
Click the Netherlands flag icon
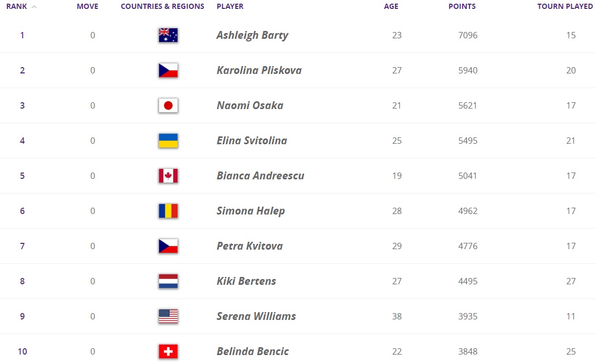click(x=168, y=281)
